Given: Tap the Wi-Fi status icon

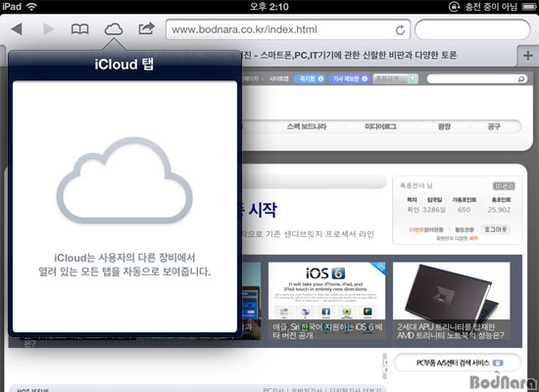Looking at the screenshot, I should point(31,6).
